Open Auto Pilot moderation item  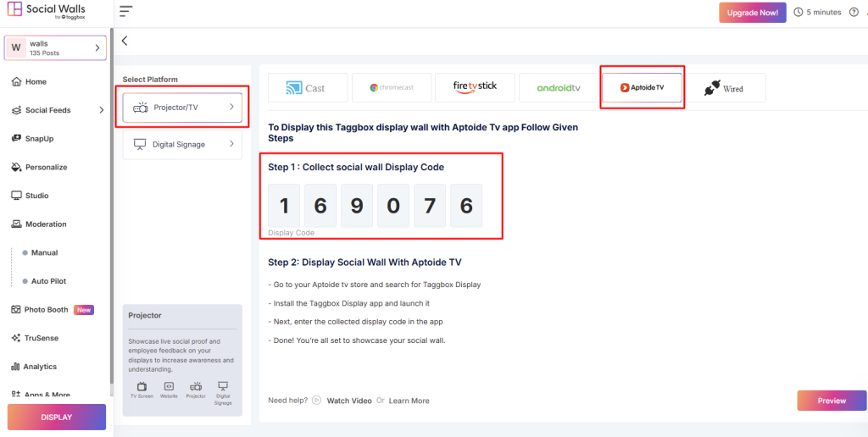tap(48, 281)
